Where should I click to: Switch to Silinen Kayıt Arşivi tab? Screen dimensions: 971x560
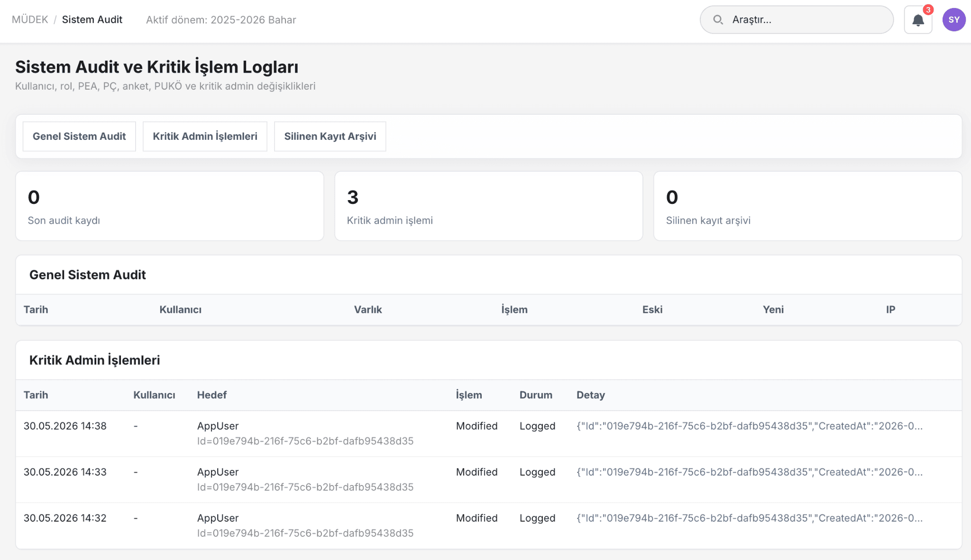[x=330, y=137]
